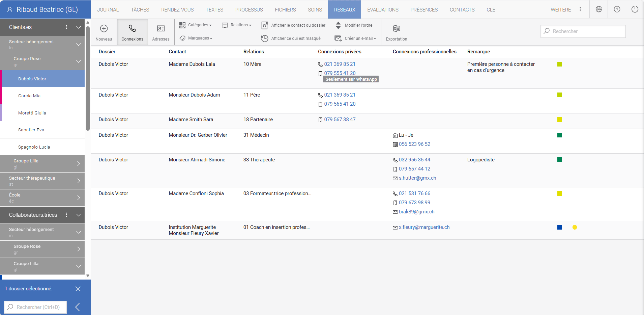Toggle the Connexions view button
This screenshot has height=315, width=644.
coord(132,32)
